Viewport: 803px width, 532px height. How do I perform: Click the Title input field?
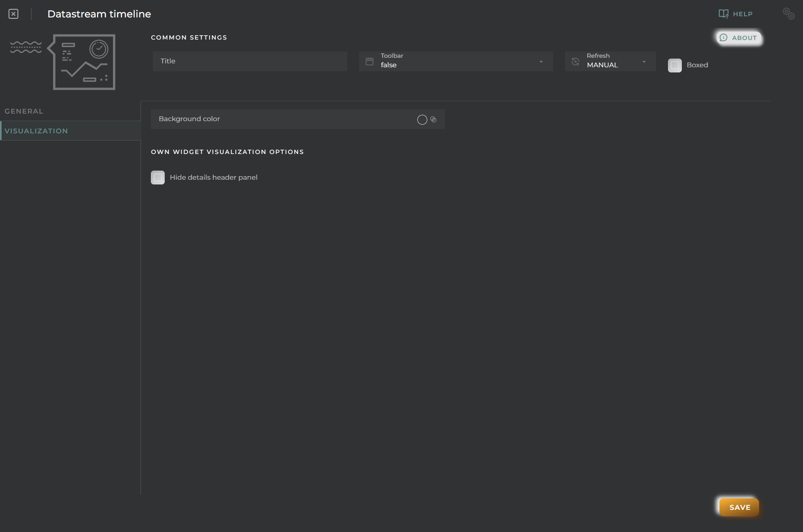tap(249, 61)
